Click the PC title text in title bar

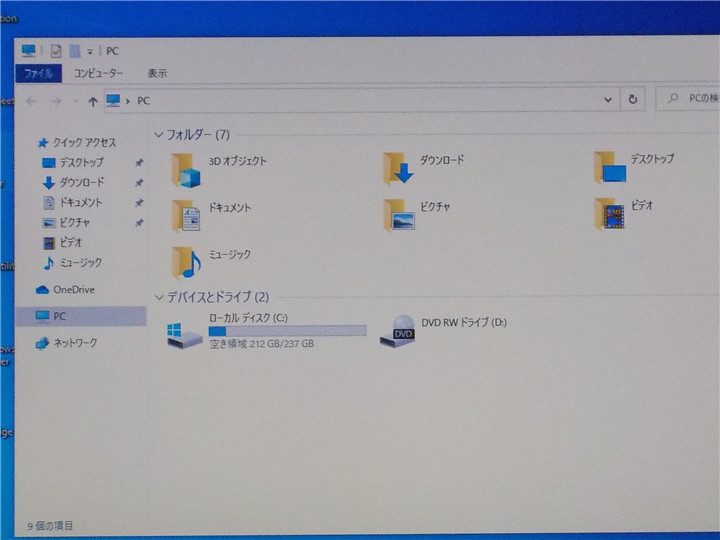pos(112,51)
